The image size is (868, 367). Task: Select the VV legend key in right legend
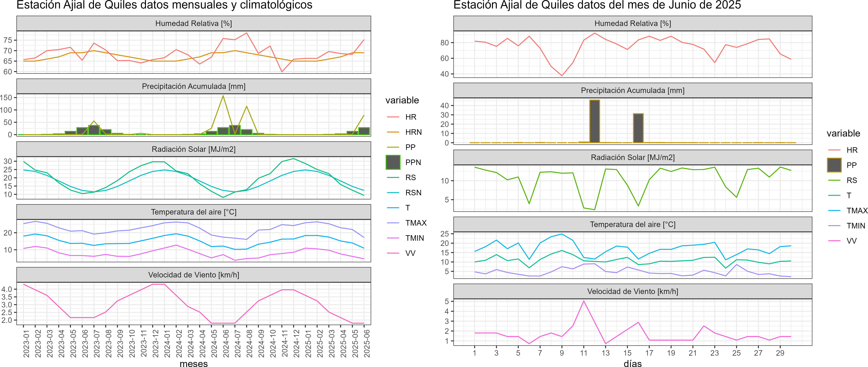[834, 241]
